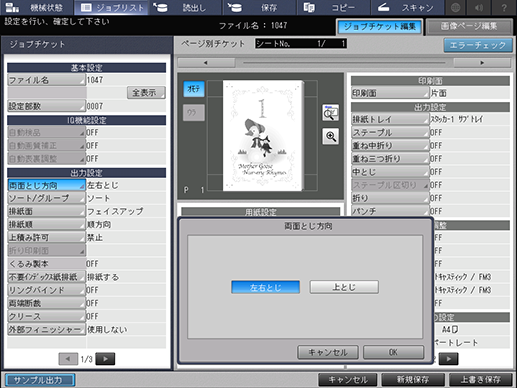Open the globe icon in top bar
The image size is (517, 388).
pyautogui.click(x=455, y=7)
